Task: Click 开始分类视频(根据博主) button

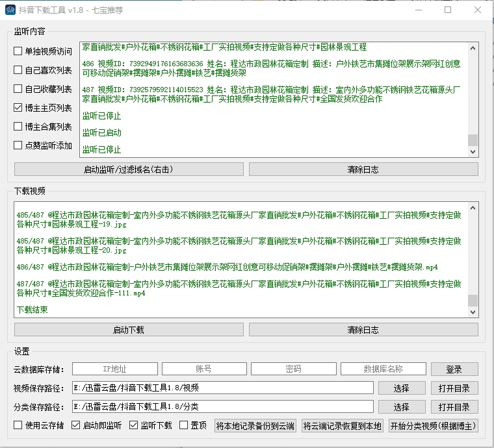Action: (x=433, y=426)
